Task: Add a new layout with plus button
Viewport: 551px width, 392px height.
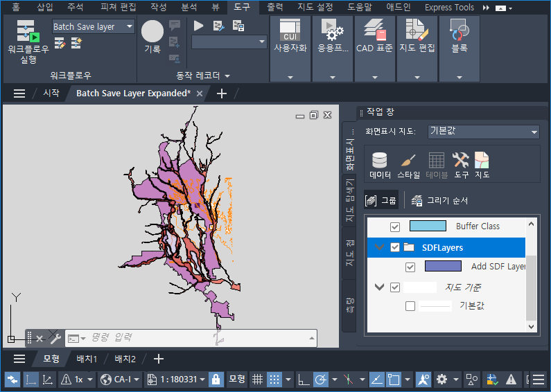Action: 159,359
